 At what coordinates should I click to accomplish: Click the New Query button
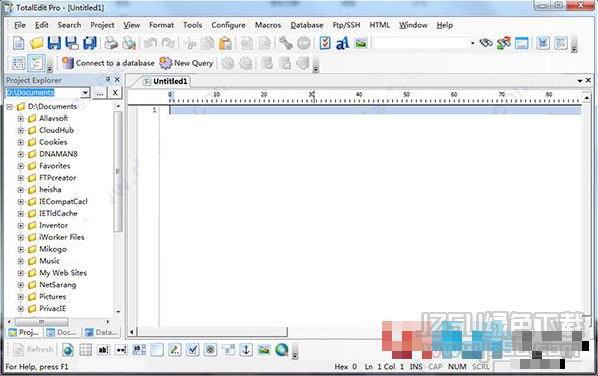pos(186,63)
